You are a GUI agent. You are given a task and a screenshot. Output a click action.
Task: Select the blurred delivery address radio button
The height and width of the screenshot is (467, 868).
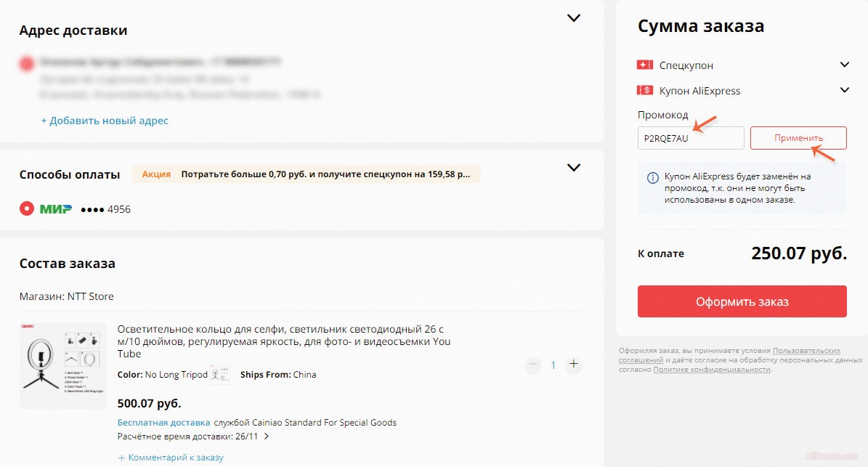pos(27,64)
